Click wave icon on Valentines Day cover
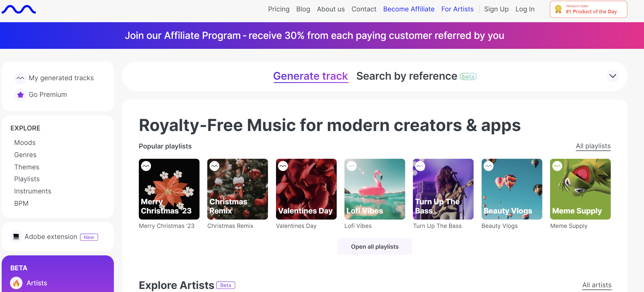This screenshot has width=644, height=292. tap(283, 166)
